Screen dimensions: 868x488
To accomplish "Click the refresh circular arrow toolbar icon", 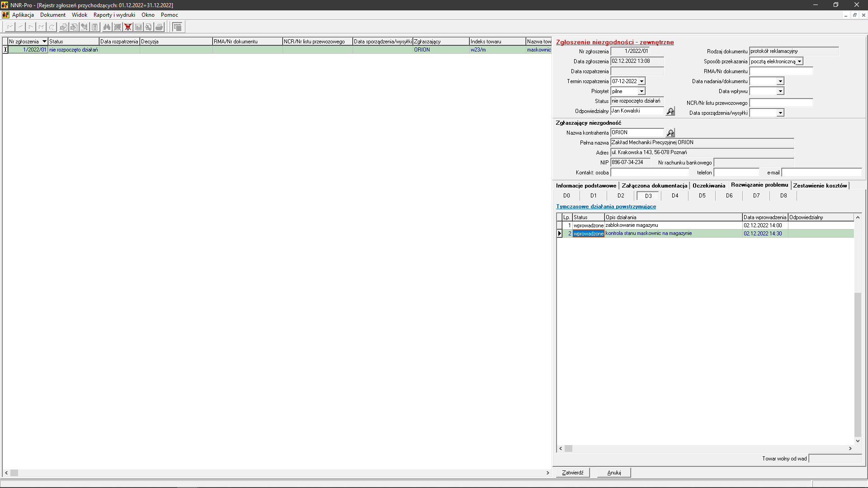I will (52, 27).
